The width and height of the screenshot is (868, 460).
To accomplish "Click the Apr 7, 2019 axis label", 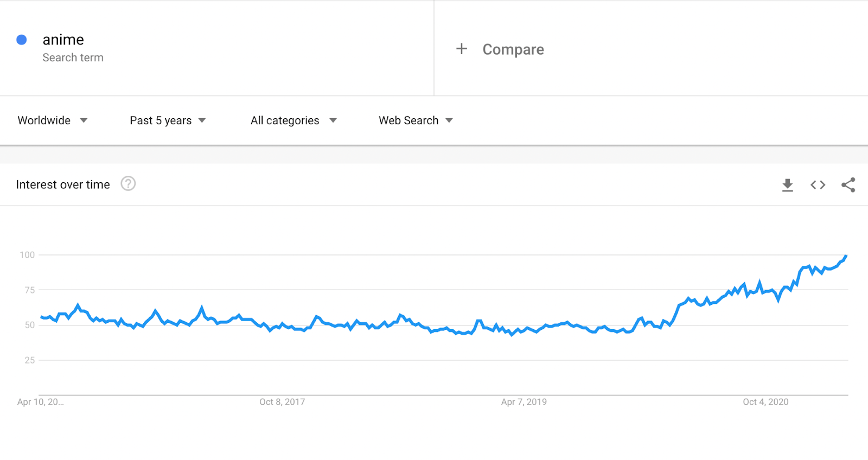I will click(x=524, y=402).
